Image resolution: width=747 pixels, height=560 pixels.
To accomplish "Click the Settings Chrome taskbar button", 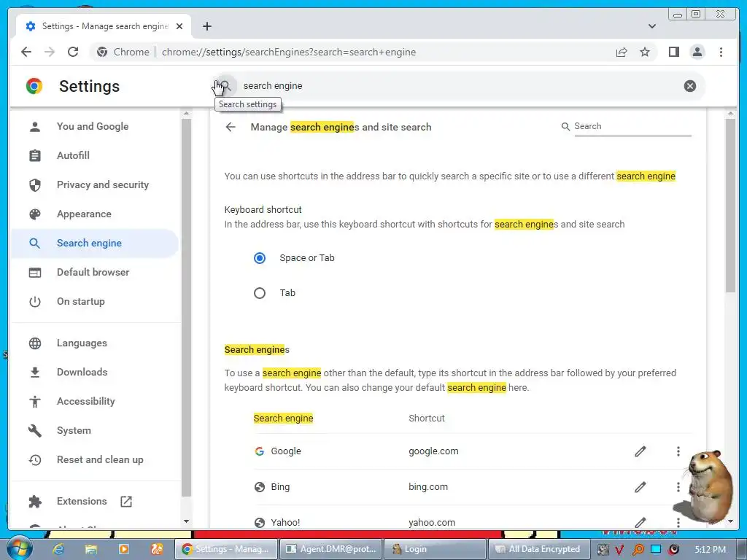I will tap(227, 549).
